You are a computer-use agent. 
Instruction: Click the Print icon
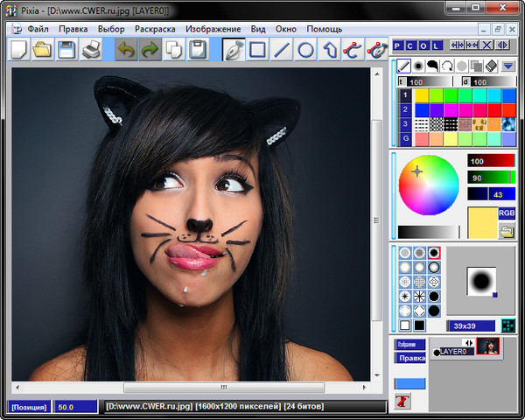click(91, 50)
